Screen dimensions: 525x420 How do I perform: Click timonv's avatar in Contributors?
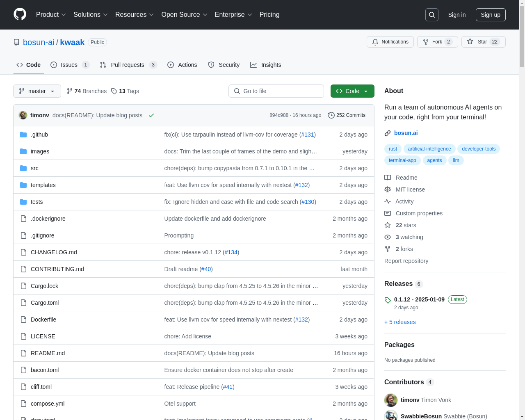[x=391, y=400]
